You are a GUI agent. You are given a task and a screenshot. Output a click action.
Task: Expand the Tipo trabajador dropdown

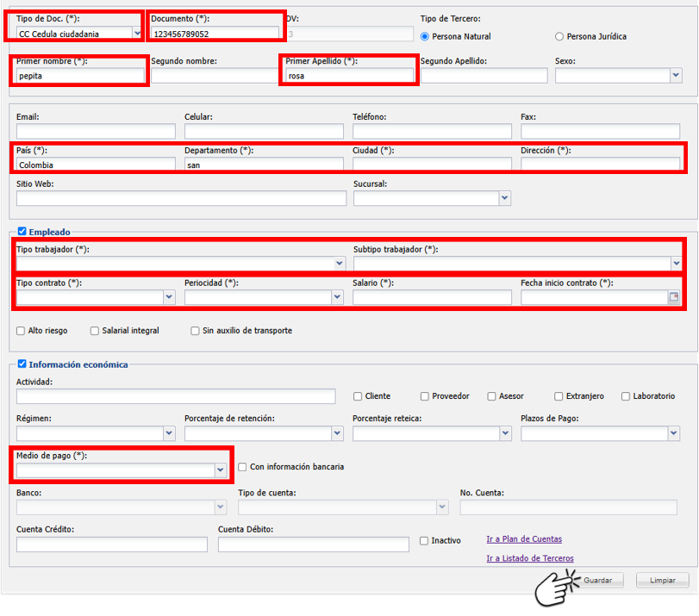click(340, 264)
